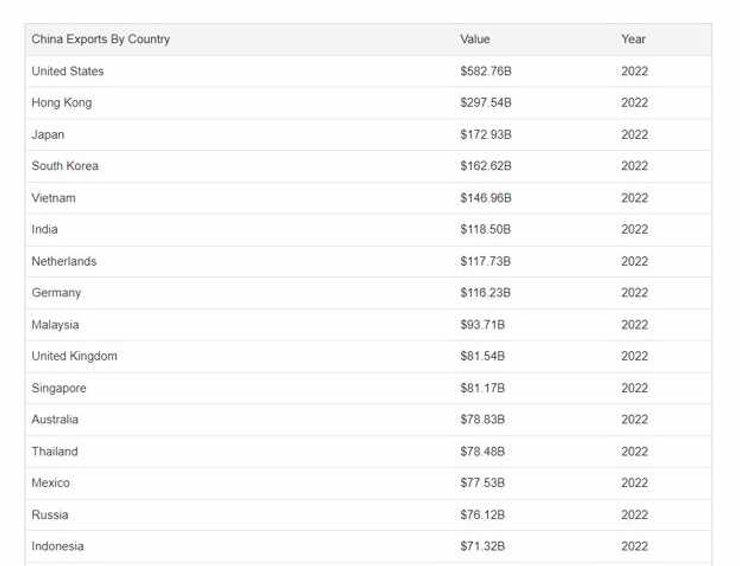Screen dimensions: 740x566
Task: Click the China Exports By Country header
Action: click(101, 39)
